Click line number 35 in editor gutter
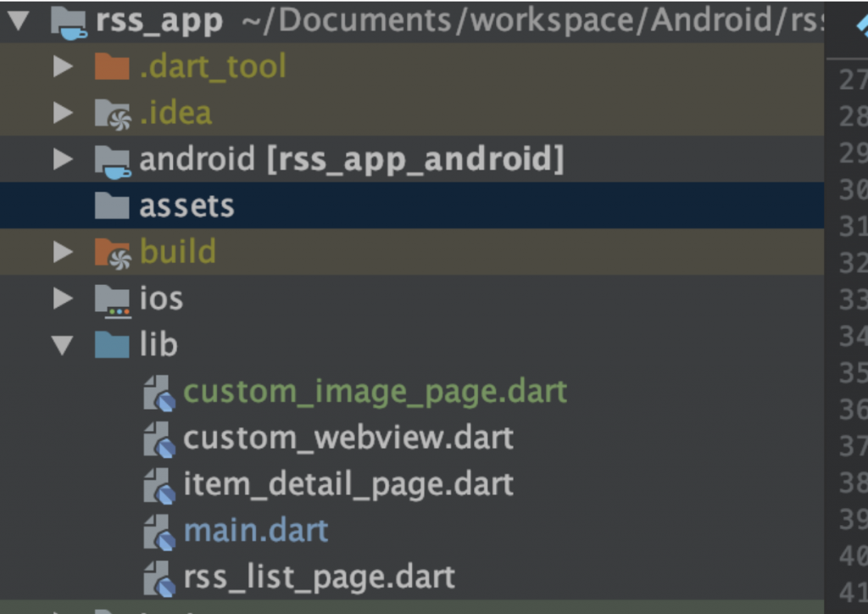The image size is (868, 614). [852, 373]
